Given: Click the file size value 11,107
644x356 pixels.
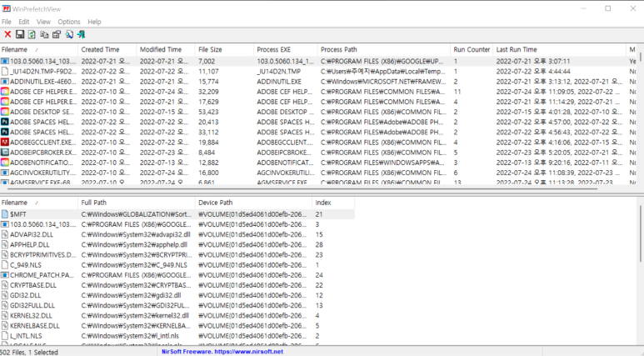Looking at the screenshot, I should point(208,72).
